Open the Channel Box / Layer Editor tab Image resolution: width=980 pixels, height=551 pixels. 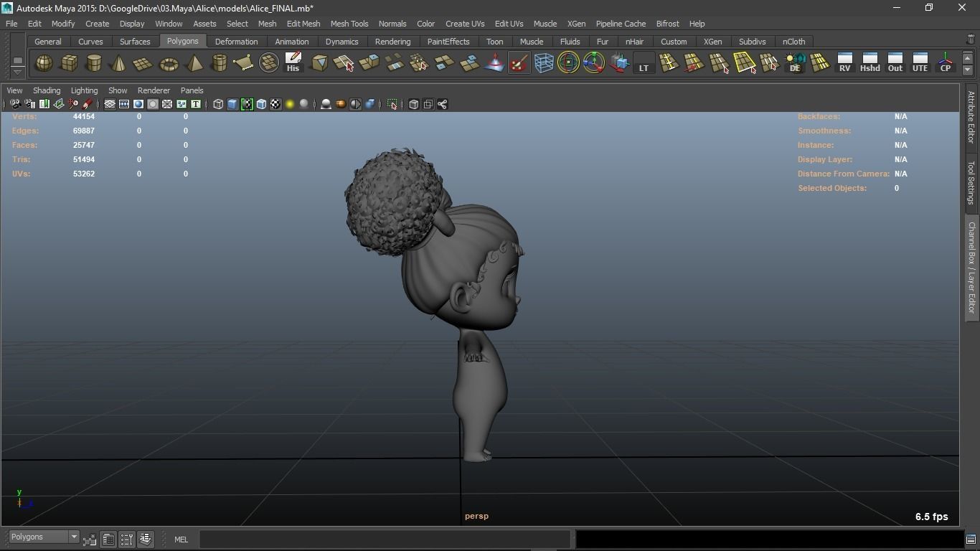(971, 267)
